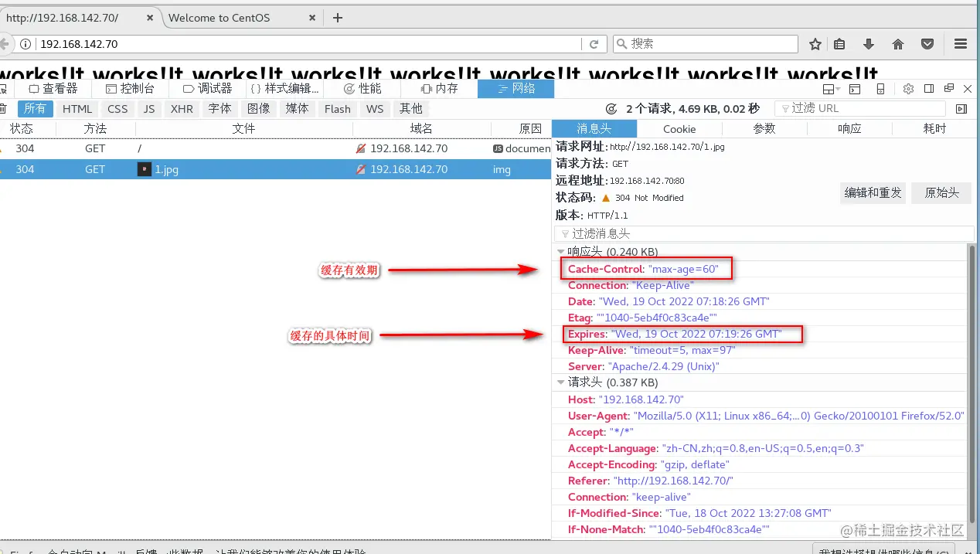980x554 pixels.
Task: Filter requests by JS
Action: click(x=149, y=109)
